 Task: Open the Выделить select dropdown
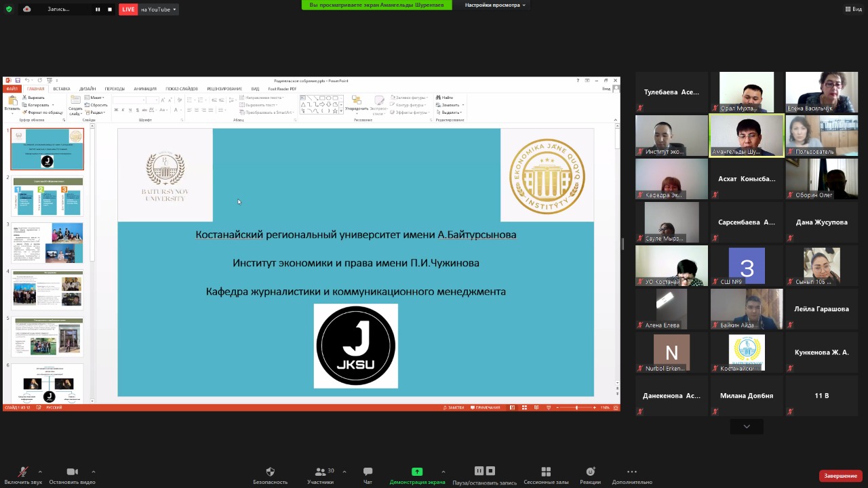click(x=450, y=113)
